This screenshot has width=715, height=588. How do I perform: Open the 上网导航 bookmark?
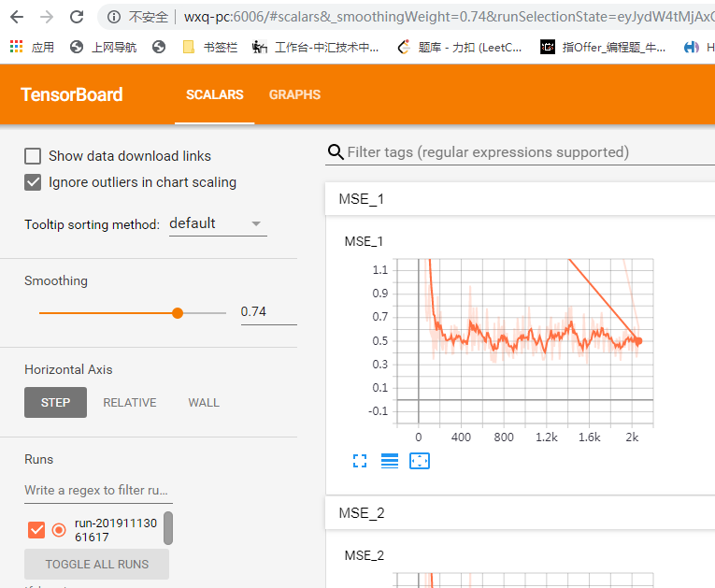click(103, 47)
